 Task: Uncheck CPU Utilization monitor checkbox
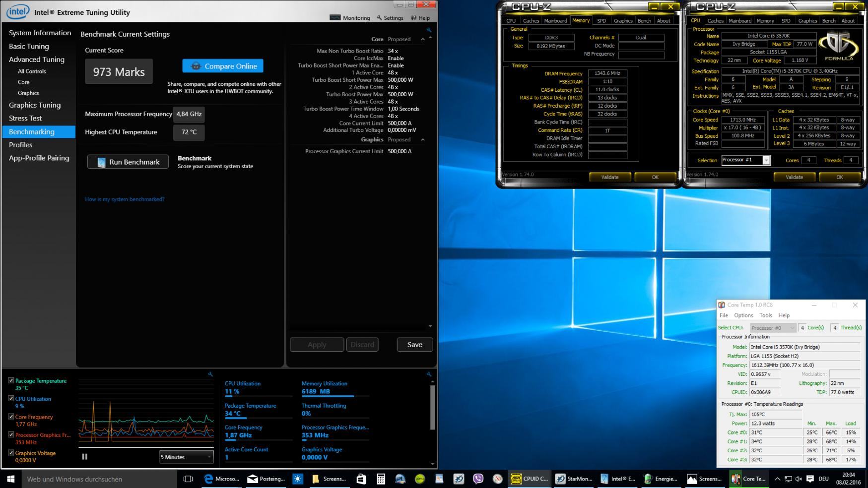[11, 398]
